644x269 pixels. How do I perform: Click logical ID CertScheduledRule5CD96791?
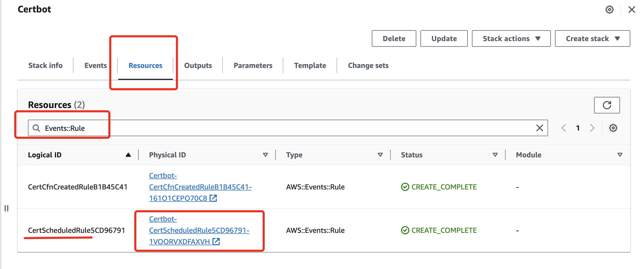tap(77, 230)
